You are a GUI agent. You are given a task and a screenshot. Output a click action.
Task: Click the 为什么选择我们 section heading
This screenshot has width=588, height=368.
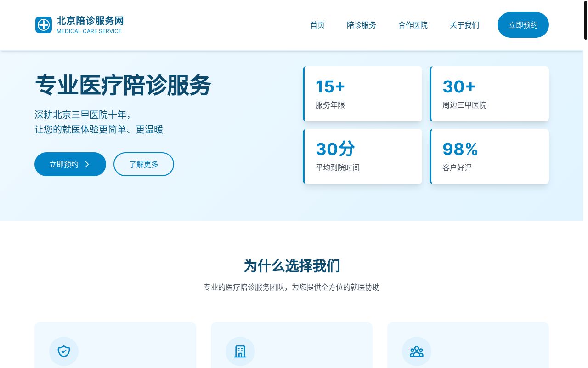[292, 266]
